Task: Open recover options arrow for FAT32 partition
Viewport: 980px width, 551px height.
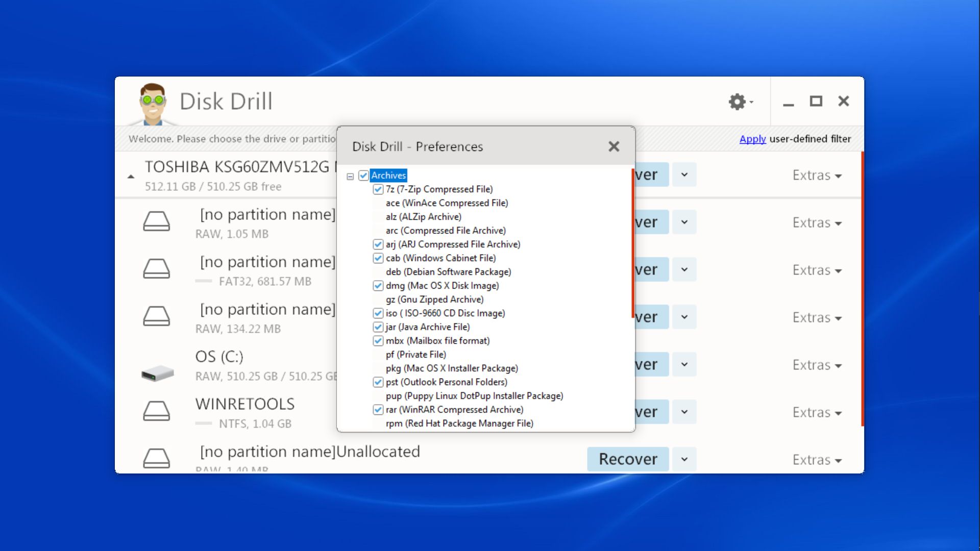Action: click(684, 269)
